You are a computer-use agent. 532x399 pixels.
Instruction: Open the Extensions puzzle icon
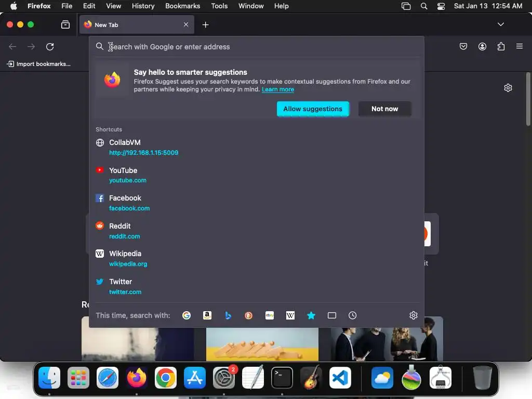501,46
